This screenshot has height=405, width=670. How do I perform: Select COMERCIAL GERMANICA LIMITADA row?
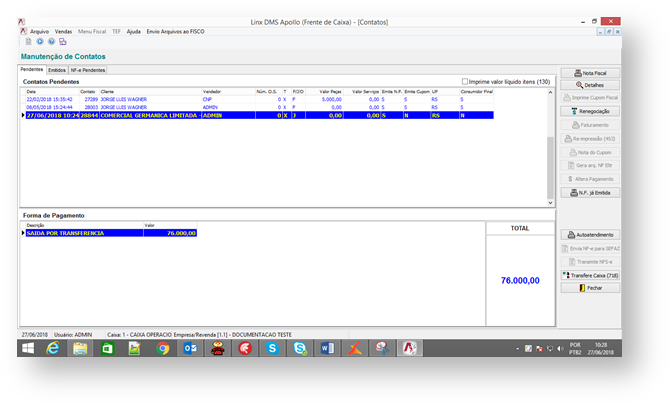tap(259, 115)
